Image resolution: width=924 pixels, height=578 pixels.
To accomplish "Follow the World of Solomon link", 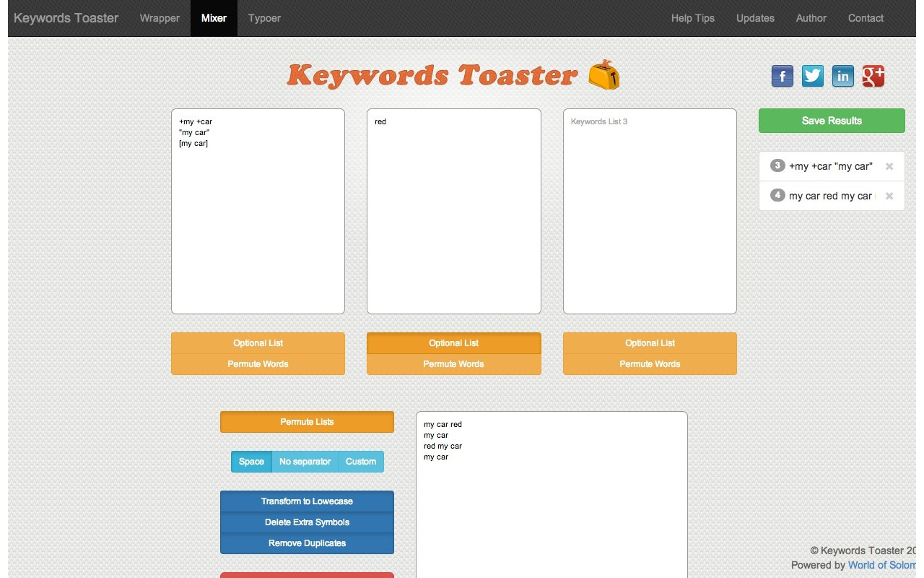I will (x=882, y=564).
